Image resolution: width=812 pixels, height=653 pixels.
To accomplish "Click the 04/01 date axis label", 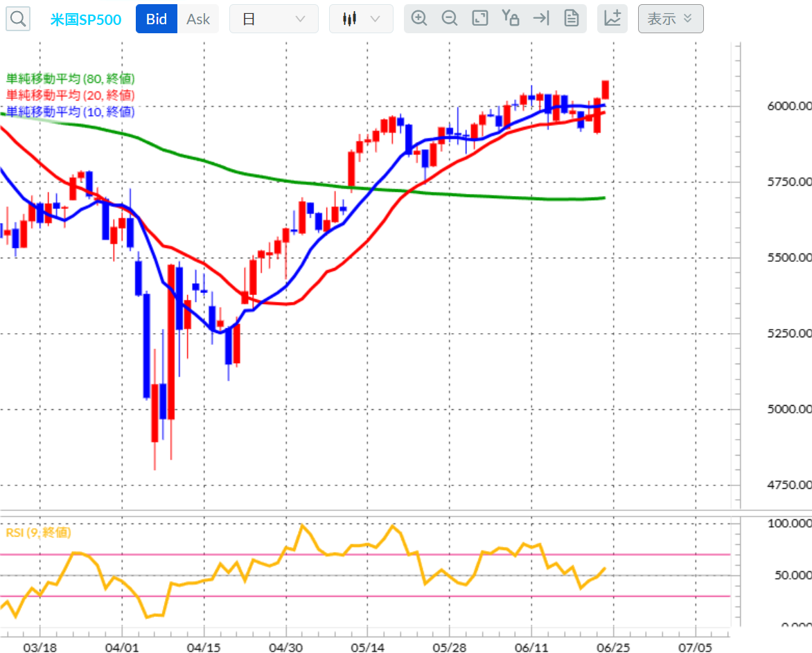I will [x=122, y=647].
